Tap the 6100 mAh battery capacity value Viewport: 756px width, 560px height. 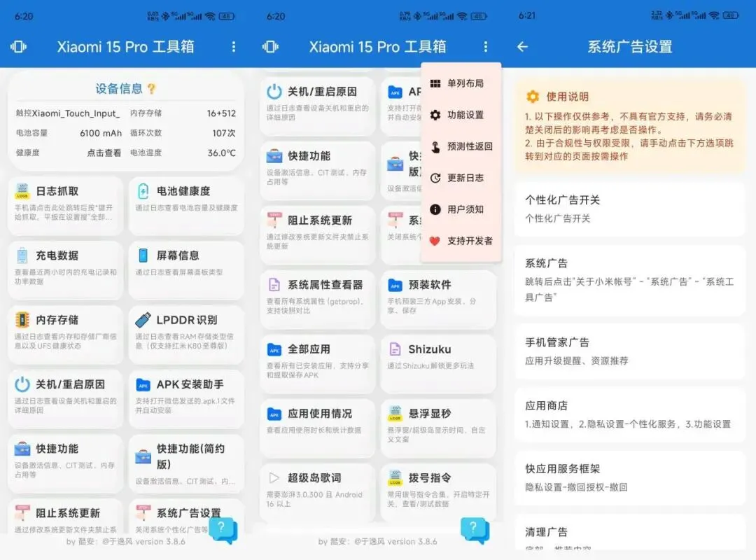[x=101, y=133]
